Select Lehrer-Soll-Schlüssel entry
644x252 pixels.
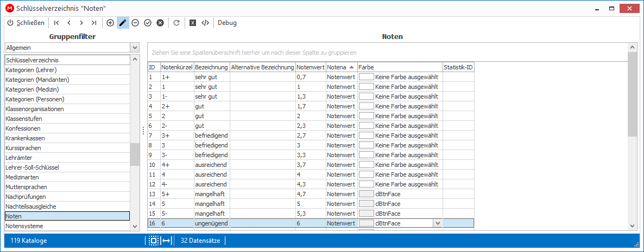[67, 167]
